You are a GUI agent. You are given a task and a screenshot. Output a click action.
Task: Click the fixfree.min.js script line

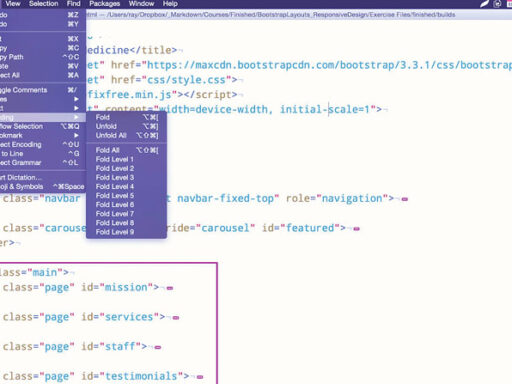pyautogui.click(x=163, y=95)
